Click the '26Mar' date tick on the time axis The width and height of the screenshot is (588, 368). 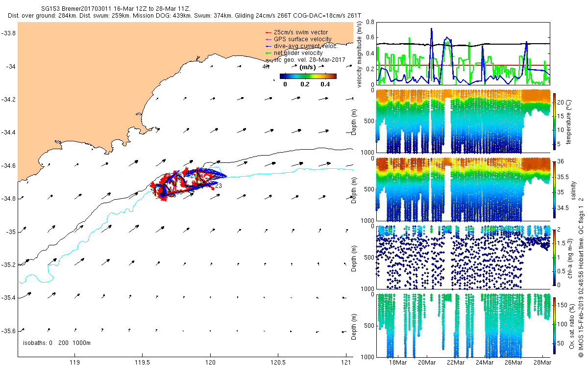pyautogui.click(x=514, y=363)
